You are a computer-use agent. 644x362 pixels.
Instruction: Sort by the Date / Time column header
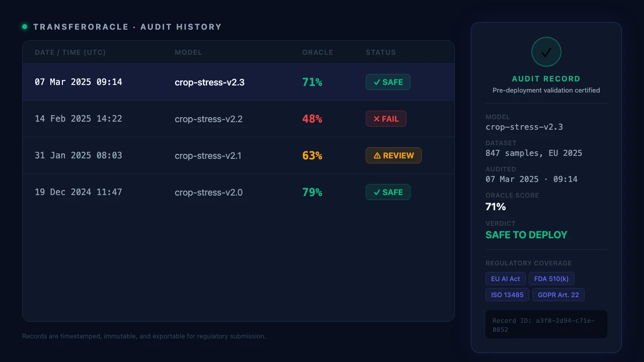pos(70,52)
